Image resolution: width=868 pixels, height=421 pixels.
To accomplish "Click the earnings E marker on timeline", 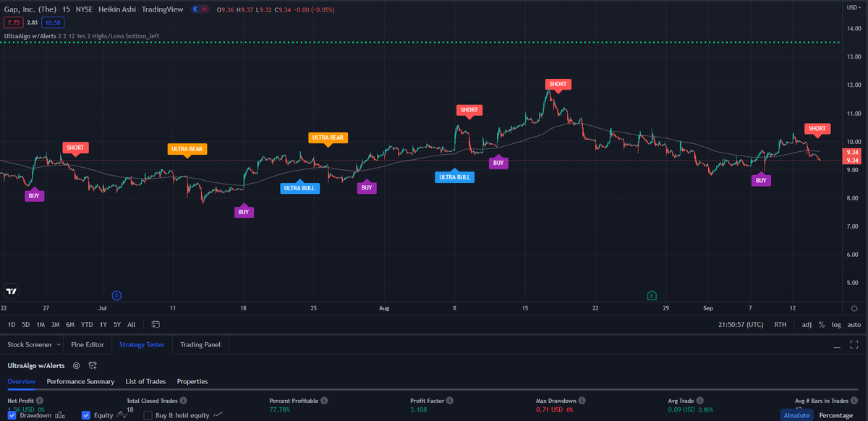I will (652, 295).
